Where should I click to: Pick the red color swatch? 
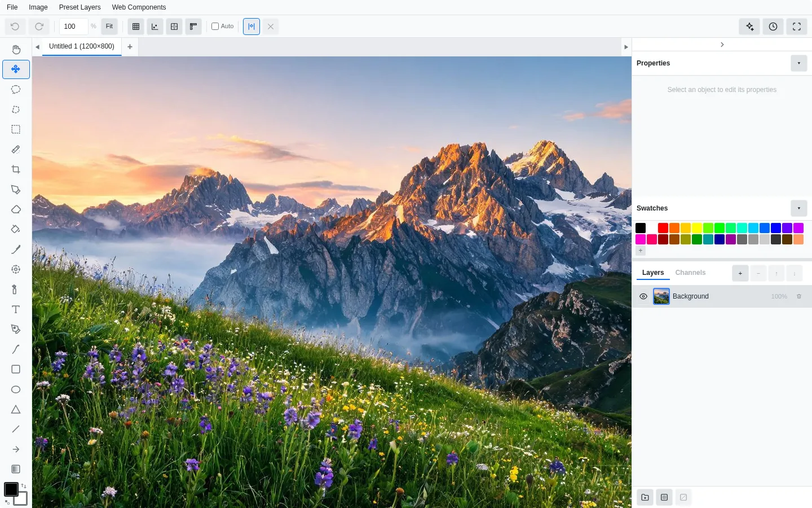(663, 228)
